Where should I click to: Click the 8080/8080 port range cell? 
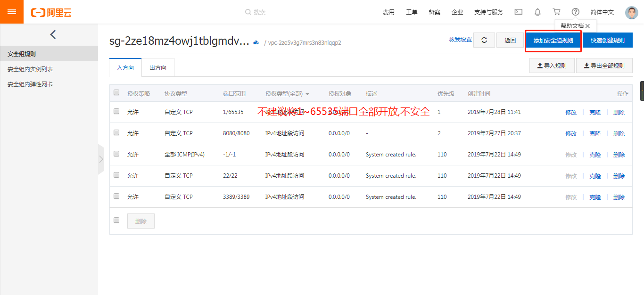[x=236, y=133]
